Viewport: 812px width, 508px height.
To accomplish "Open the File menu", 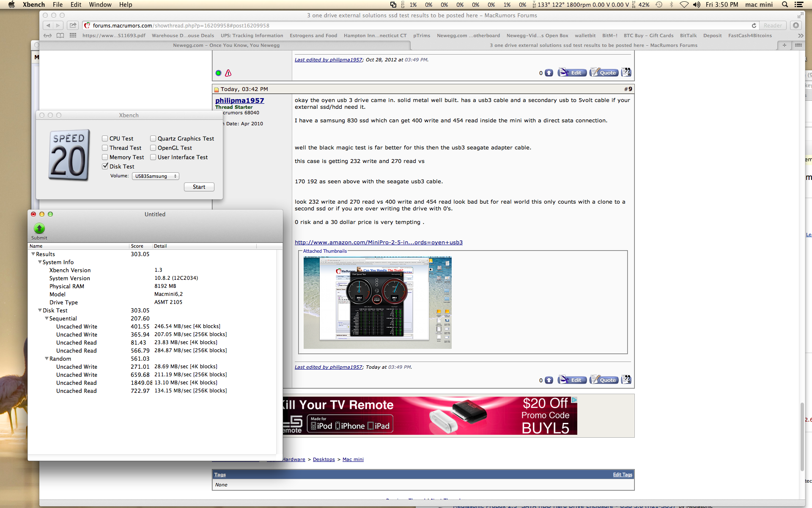I will [x=58, y=5].
